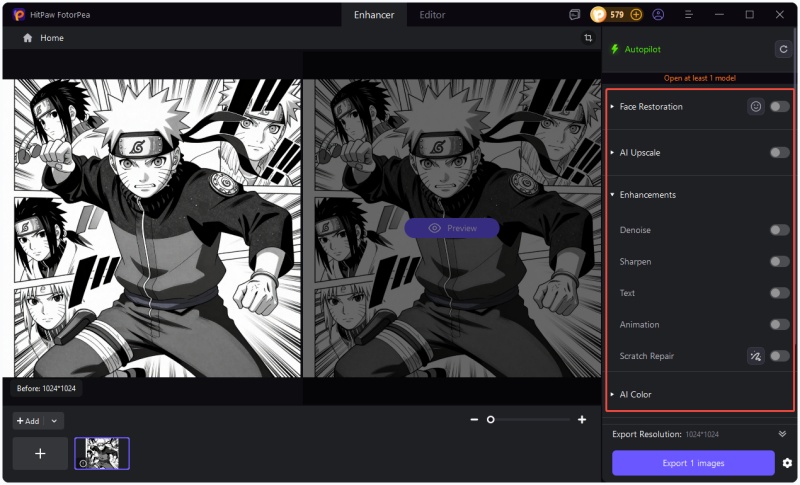Viewport: 800px width, 485px height.
Task: Click Export 1 images button
Action: tap(693, 463)
